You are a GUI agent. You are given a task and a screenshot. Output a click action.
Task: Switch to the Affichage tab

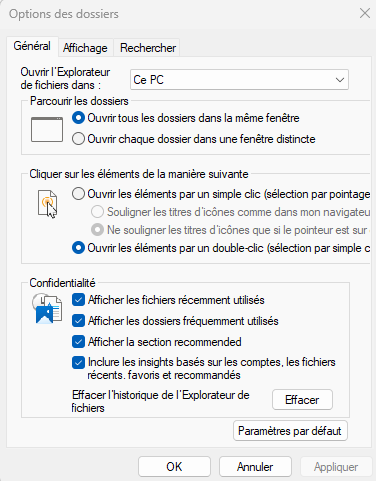tap(85, 48)
